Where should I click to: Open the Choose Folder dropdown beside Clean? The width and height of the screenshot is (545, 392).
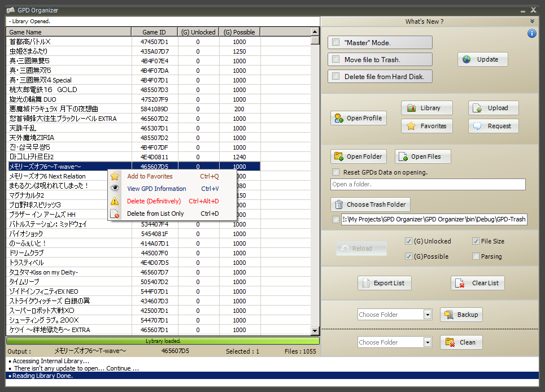[x=428, y=342]
